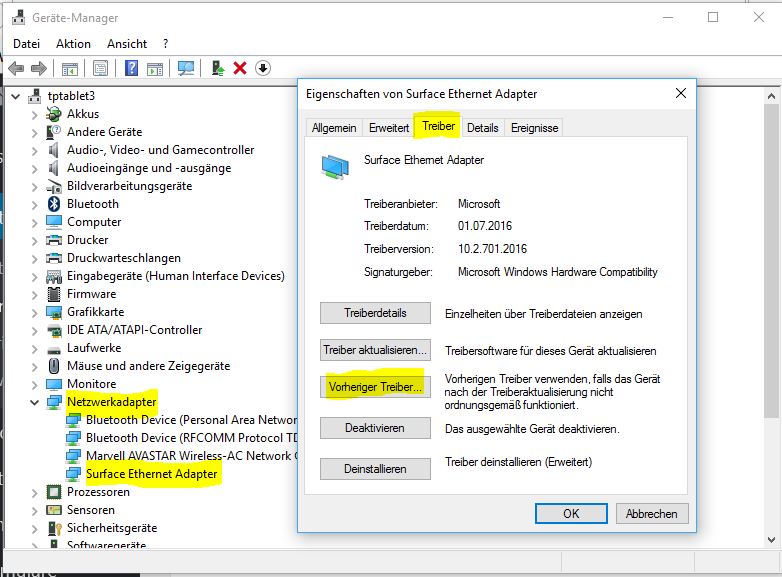Select Bluetooth Device (RFCOMM Protocol TDI)
This screenshot has width=782, height=577.
click(x=192, y=438)
